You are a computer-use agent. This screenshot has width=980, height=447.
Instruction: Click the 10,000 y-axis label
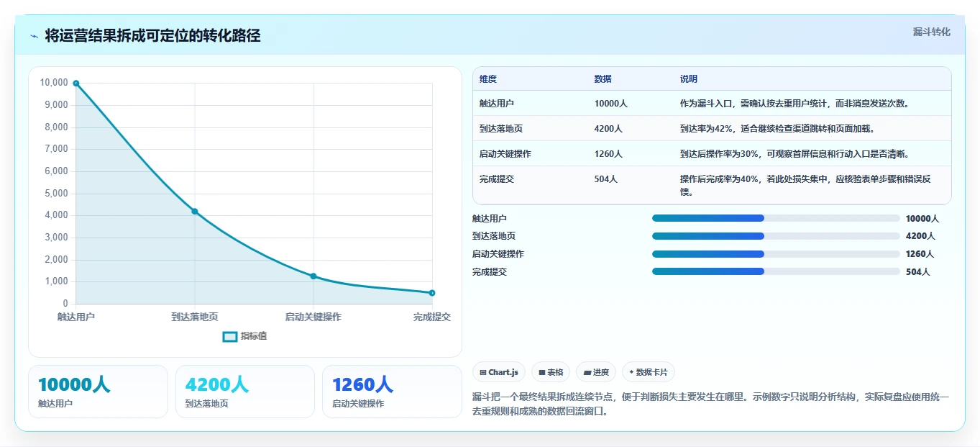[54, 83]
